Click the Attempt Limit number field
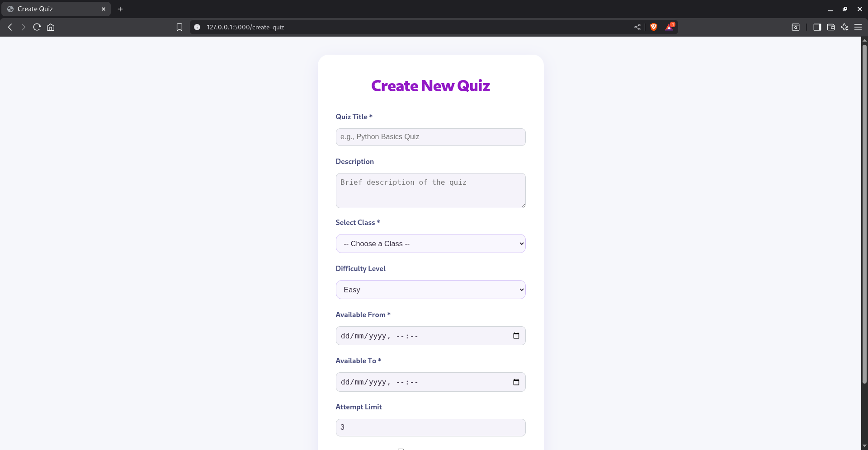 point(430,427)
